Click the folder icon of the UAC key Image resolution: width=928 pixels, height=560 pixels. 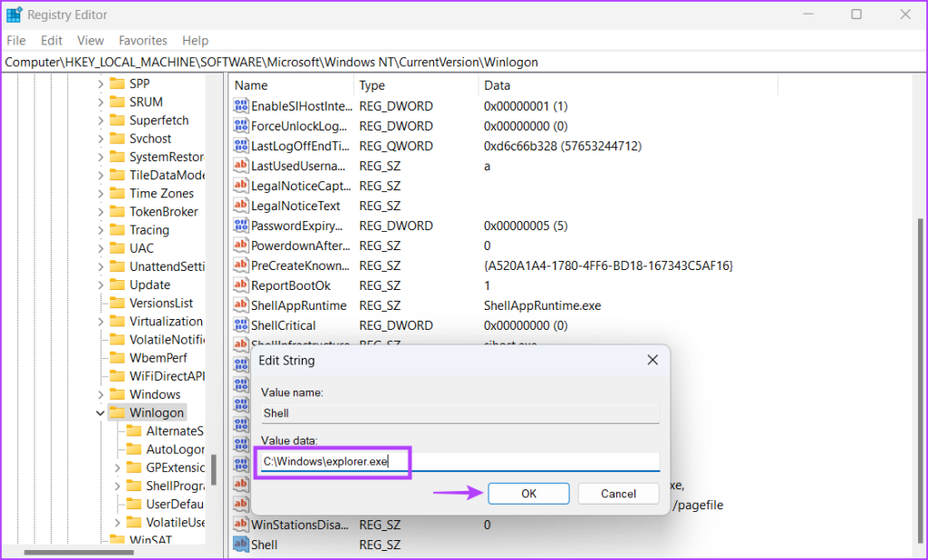coord(118,248)
